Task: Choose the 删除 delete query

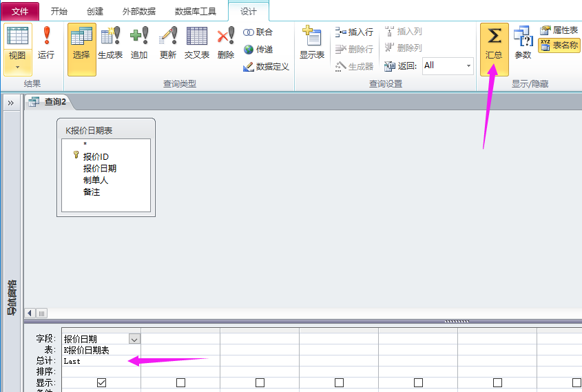Action: coord(226,43)
